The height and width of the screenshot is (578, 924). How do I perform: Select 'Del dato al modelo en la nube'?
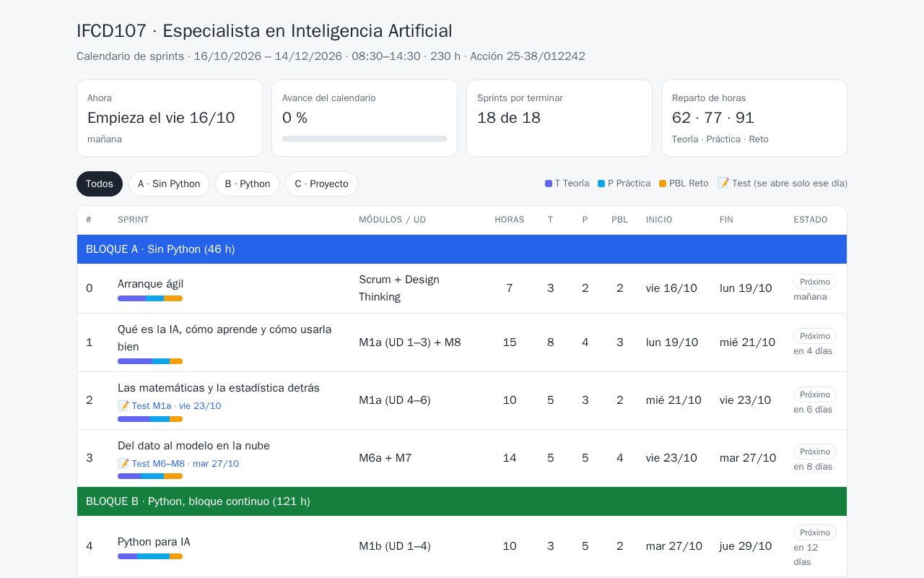pos(193,446)
